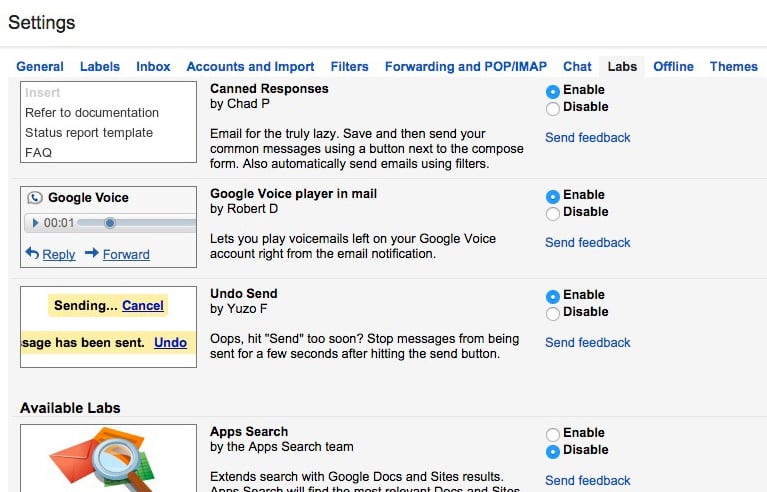
Task: Click the voicemail play triangle icon
Action: [x=35, y=223]
